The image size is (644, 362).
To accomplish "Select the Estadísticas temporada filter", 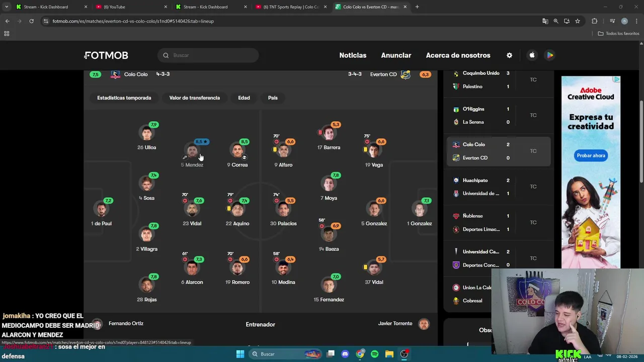I will (124, 98).
